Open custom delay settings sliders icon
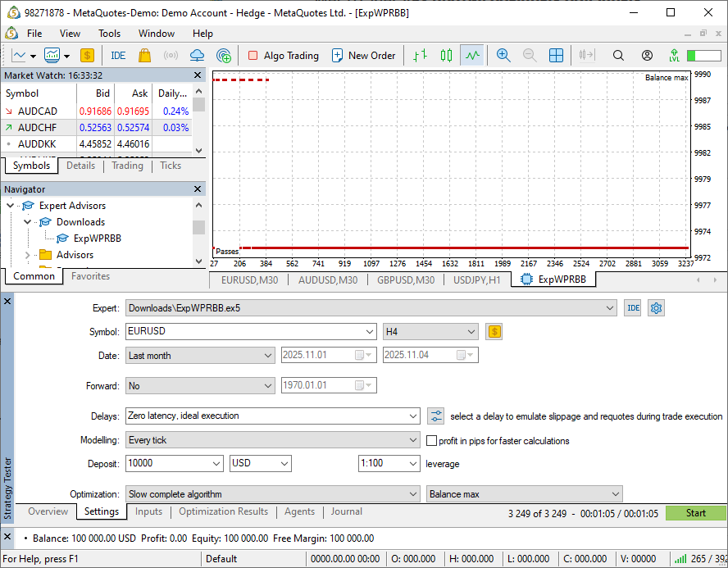The image size is (728, 568). [435, 416]
